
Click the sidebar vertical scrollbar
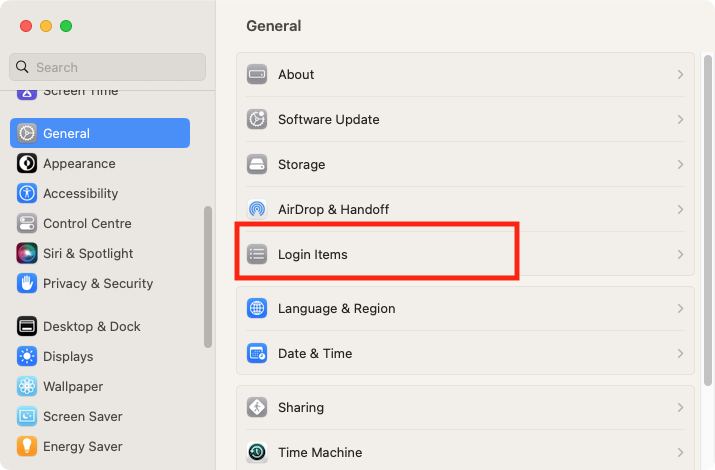point(208,277)
